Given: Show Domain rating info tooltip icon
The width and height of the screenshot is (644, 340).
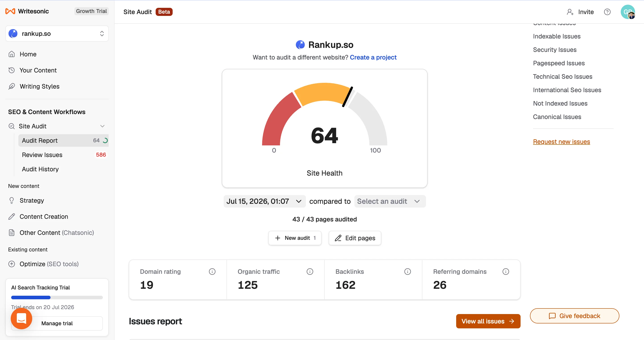Looking at the screenshot, I should coord(212,272).
